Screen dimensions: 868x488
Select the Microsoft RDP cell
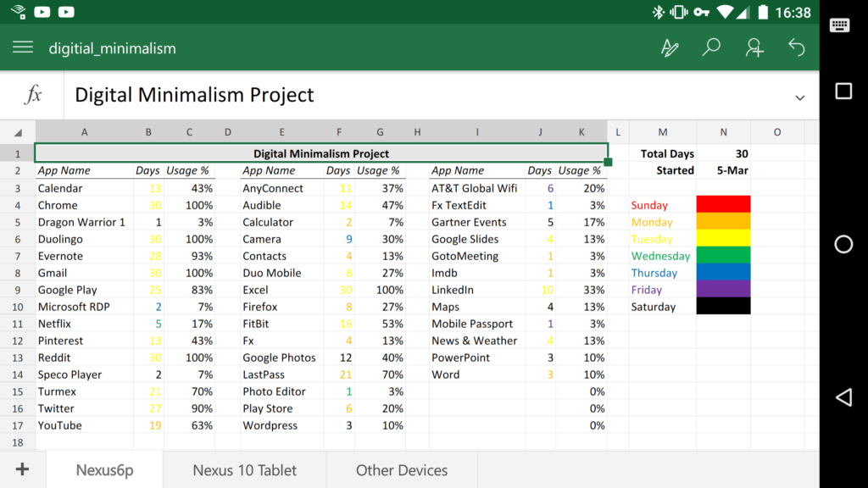coord(84,307)
